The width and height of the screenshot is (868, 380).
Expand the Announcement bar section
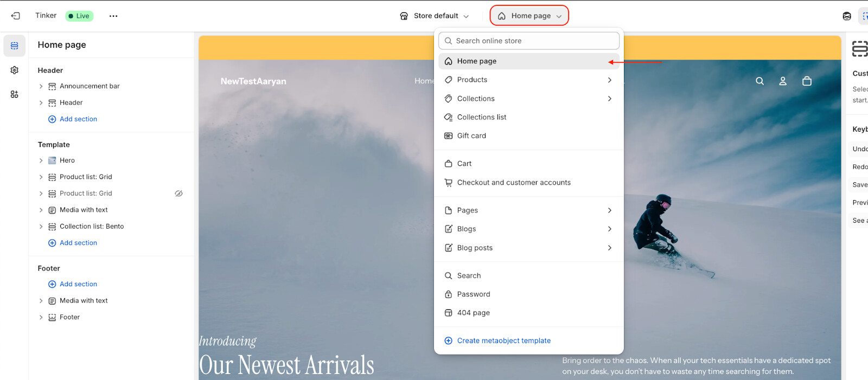point(41,86)
